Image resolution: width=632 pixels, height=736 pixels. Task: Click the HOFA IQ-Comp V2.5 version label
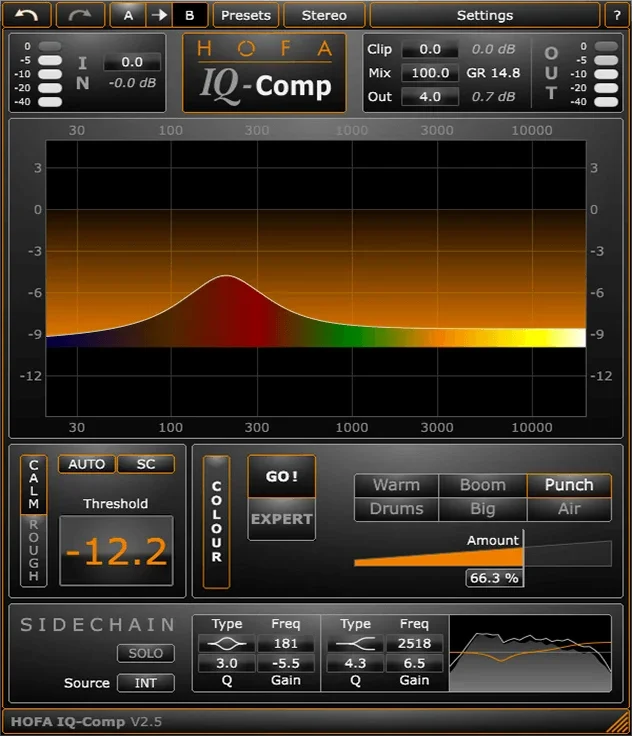pyautogui.click(x=86, y=721)
